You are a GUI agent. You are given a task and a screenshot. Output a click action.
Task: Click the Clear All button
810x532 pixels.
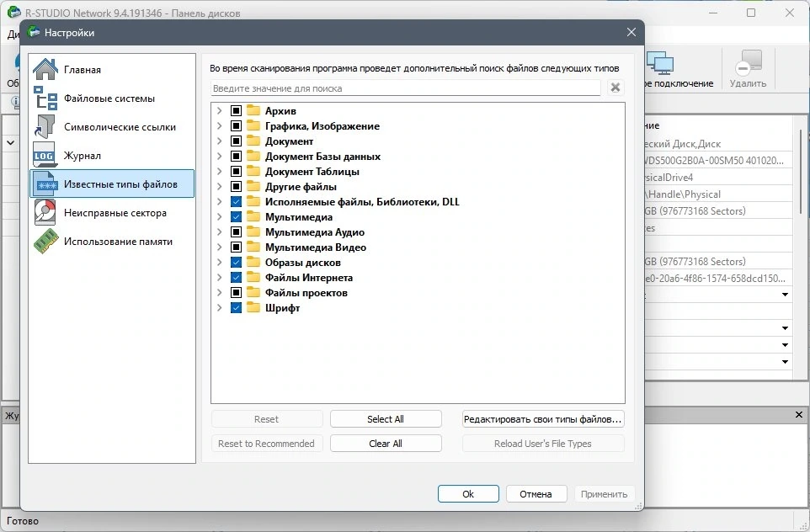pos(386,443)
